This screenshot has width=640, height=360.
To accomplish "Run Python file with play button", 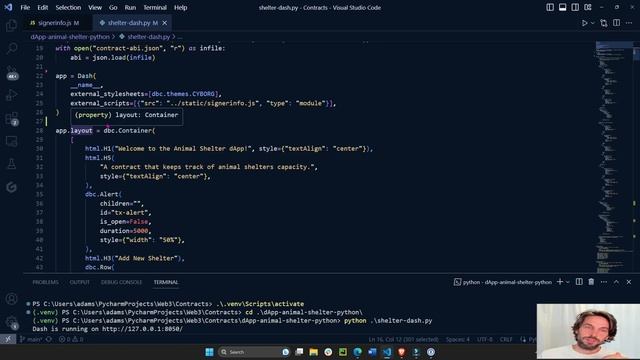I will pyautogui.click(x=584, y=23).
